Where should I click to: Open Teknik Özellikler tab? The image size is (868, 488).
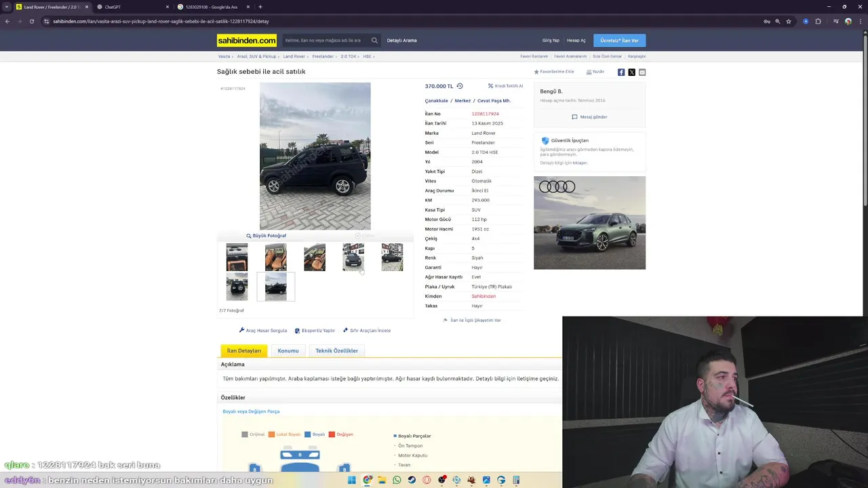pos(336,351)
